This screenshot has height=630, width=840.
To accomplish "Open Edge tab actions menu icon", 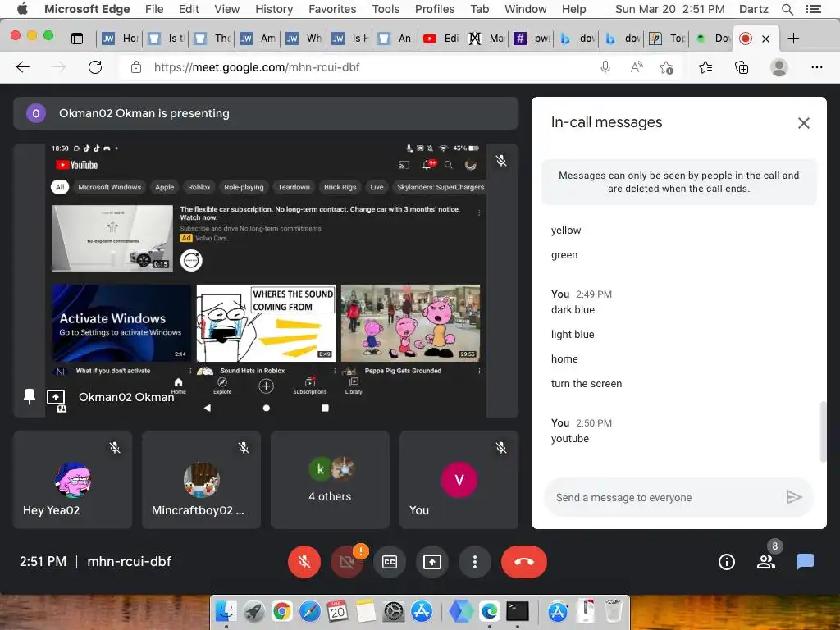I will [x=77, y=38].
